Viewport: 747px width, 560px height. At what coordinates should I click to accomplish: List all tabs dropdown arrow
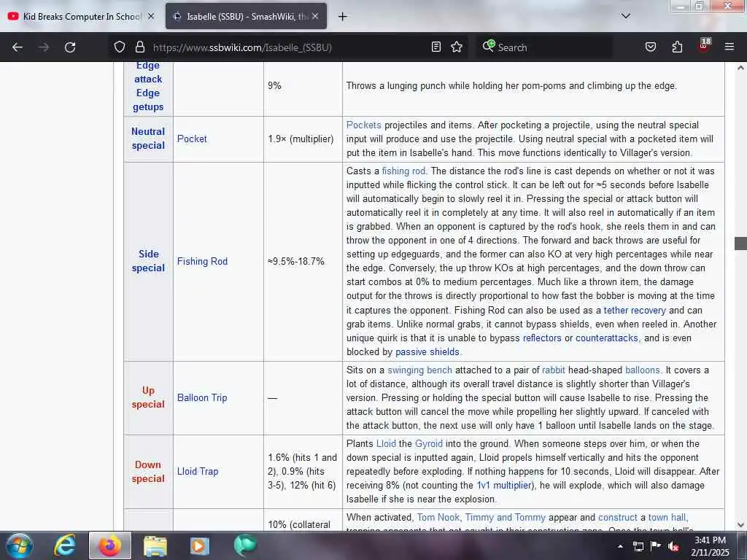[626, 16]
